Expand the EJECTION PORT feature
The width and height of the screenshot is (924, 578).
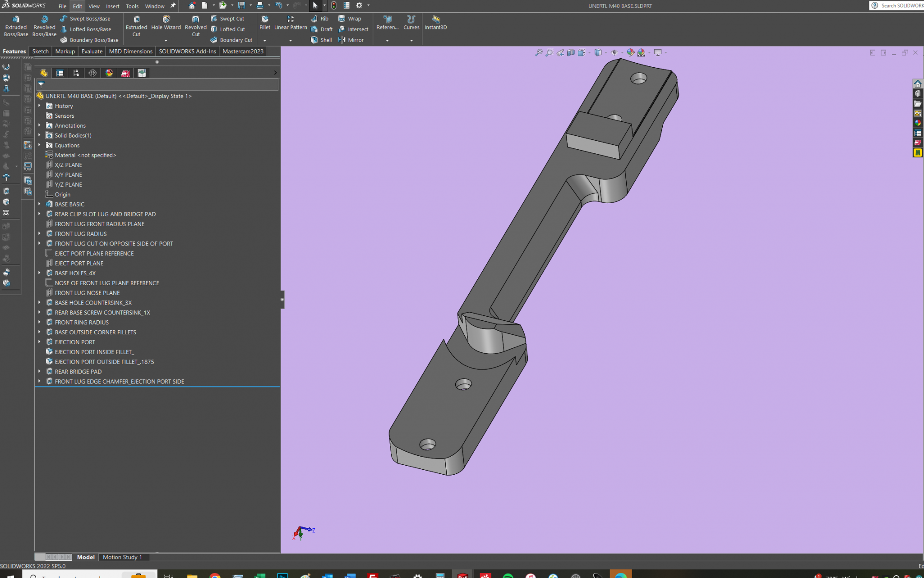point(39,342)
